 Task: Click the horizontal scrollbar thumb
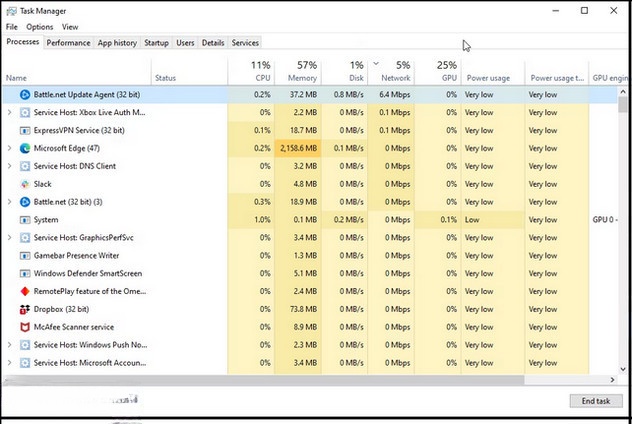264,380
